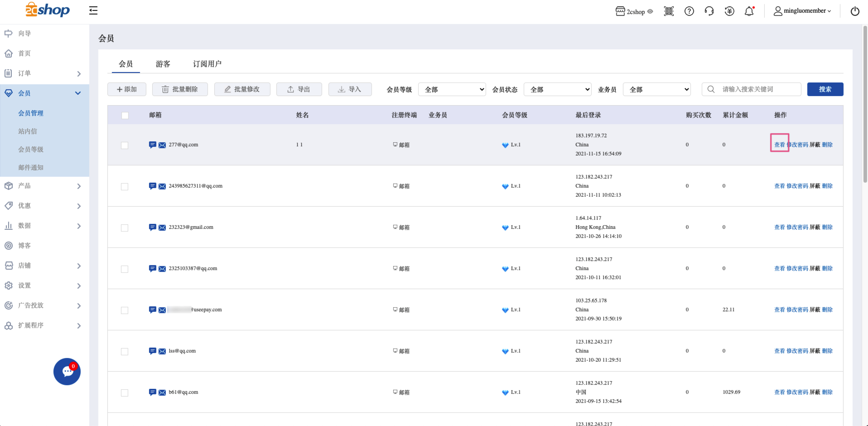
Task: Open the 业务员 filter dropdown
Action: coord(657,89)
